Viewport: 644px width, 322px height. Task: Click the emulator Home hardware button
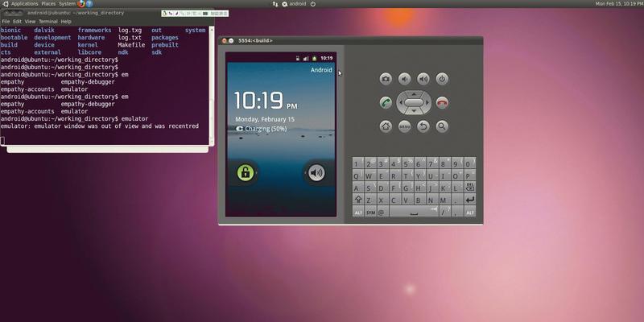[x=386, y=126]
